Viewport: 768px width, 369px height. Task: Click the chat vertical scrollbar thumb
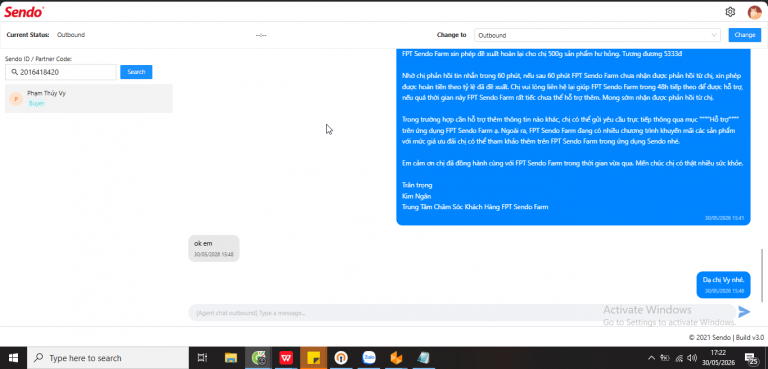(762, 274)
